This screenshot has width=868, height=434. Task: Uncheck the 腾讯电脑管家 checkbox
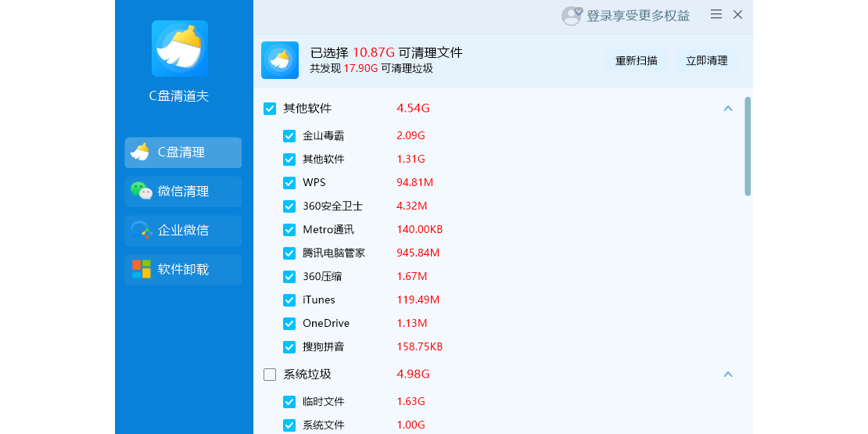(x=289, y=253)
